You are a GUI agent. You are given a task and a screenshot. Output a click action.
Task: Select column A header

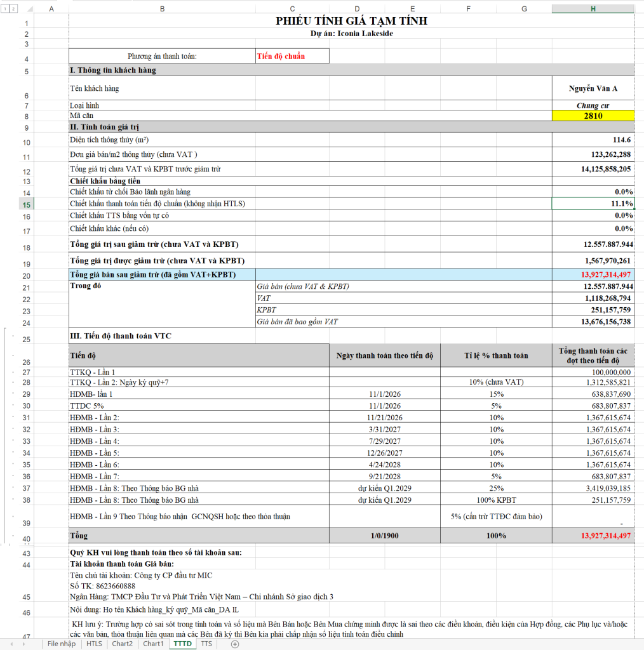(x=51, y=9)
